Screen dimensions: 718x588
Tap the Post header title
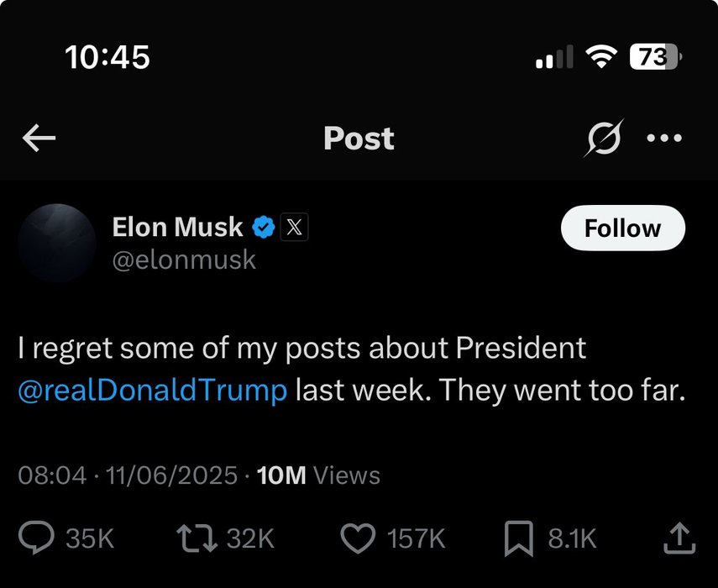pos(359,139)
